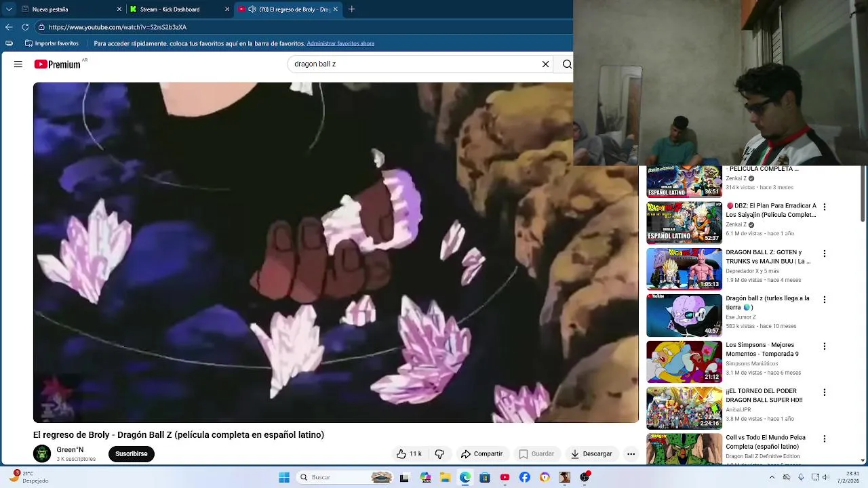Close the Stream - Kick Dashboard tab
This screenshot has height=488, width=868.
coord(227,9)
